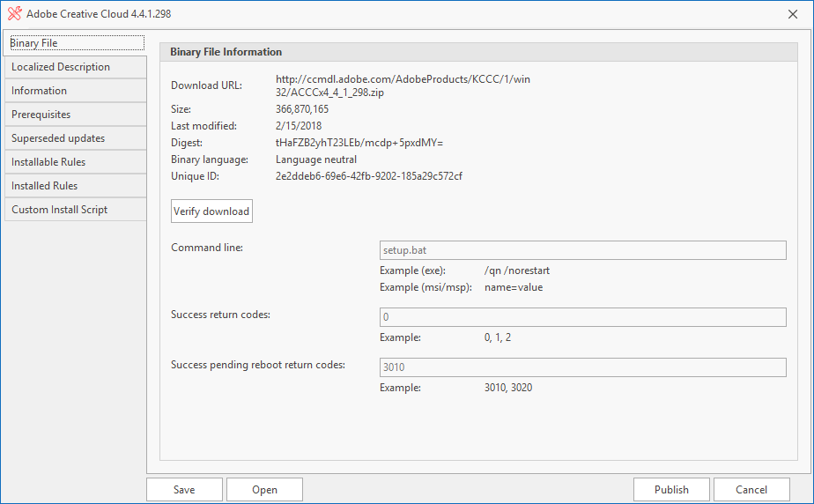Select the Binary File tab

(x=74, y=43)
